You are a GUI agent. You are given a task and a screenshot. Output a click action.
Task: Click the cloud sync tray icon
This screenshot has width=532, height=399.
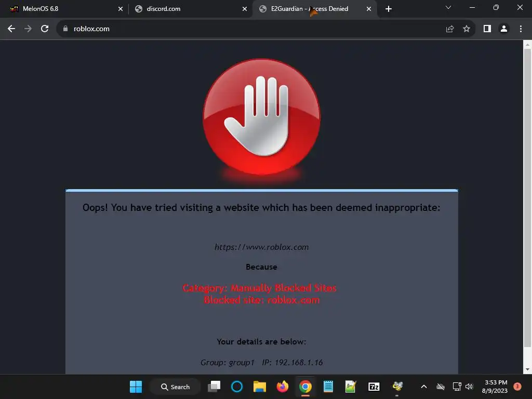441,387
